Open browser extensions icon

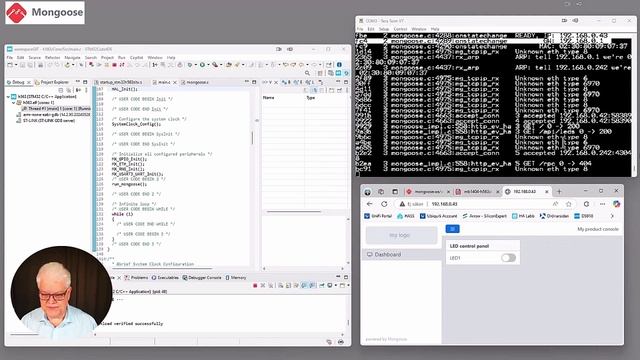(x=587, y=204)
